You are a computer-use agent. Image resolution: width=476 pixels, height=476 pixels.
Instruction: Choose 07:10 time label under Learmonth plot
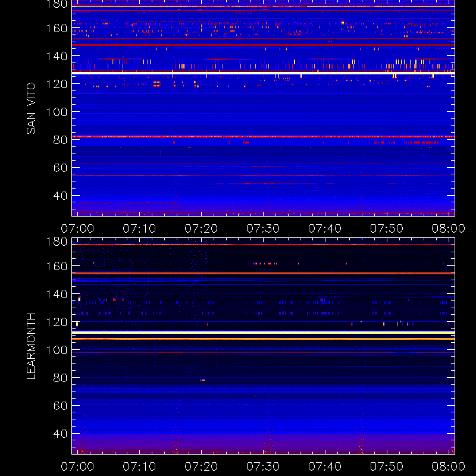[139, 466]
